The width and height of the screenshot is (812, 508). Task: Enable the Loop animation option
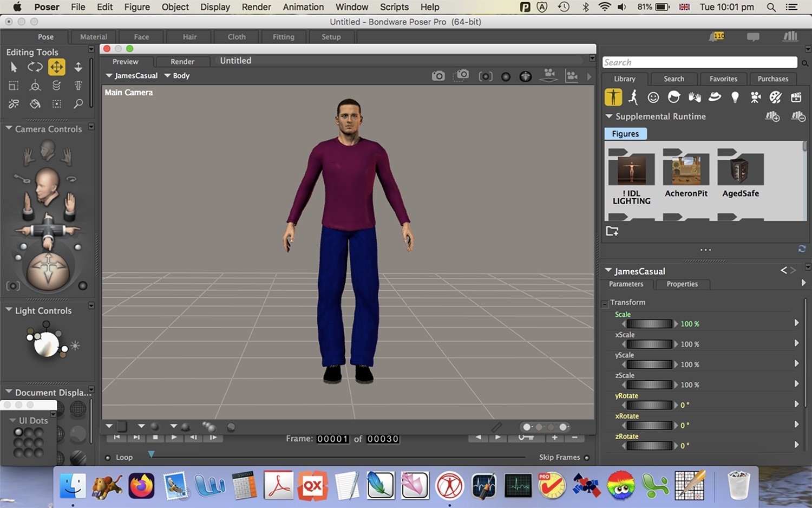[x=108, y=458]
